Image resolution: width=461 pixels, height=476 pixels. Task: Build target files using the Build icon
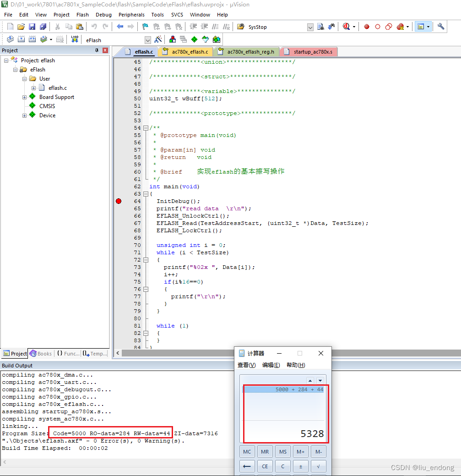[21, 39]
